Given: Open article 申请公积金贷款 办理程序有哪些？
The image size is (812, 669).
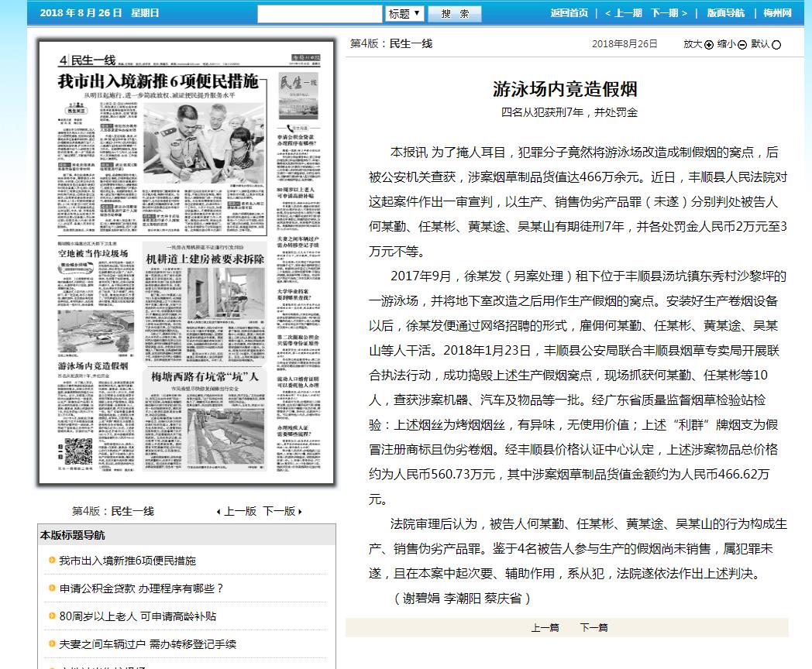Looking at the screenshot, I should (141, 588).
